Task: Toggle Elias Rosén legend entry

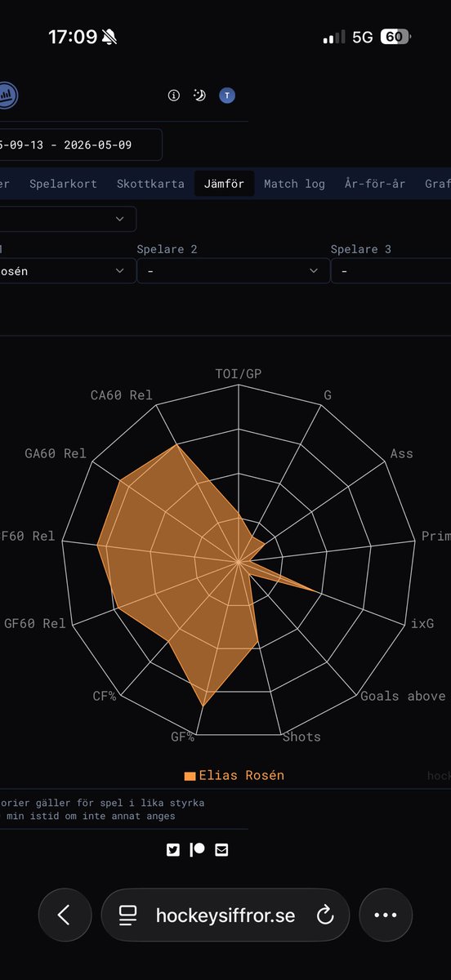Action: pos(234,775)
